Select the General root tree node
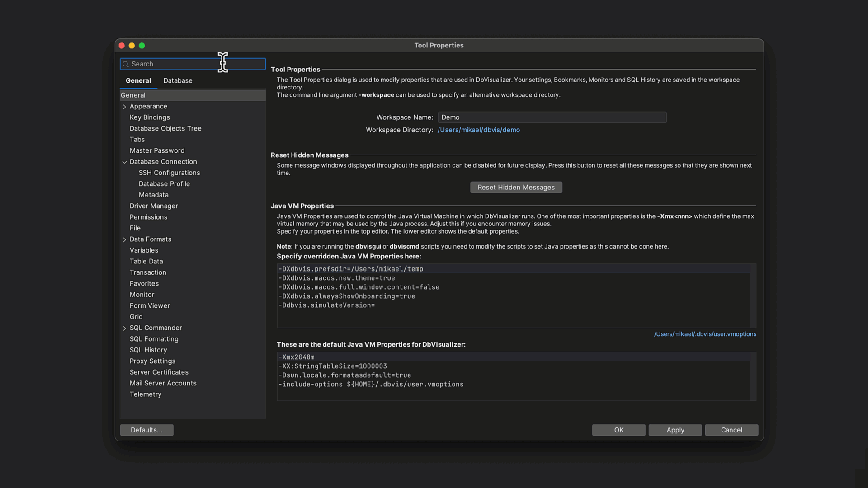Image resolution: width=868 pixels, height=488 pixels. pyautogui.click(x=193, y=95)
